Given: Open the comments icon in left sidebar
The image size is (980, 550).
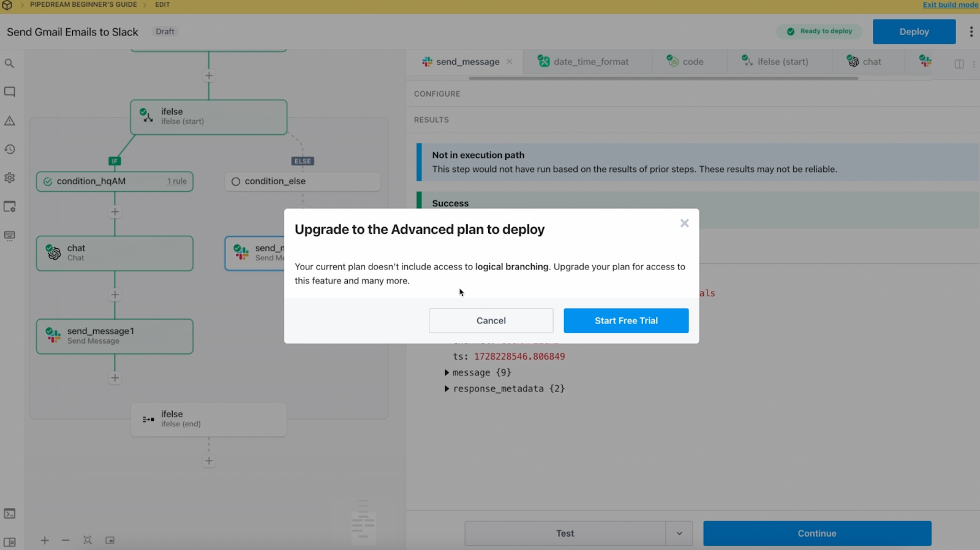Looking at the screenshot, I should click(x=10, y=92).
